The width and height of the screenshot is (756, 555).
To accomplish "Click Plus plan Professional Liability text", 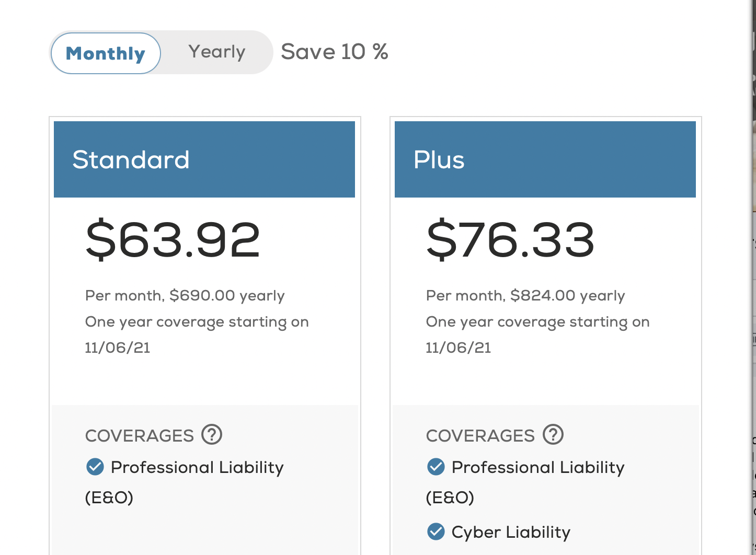I will click(538, 467).
